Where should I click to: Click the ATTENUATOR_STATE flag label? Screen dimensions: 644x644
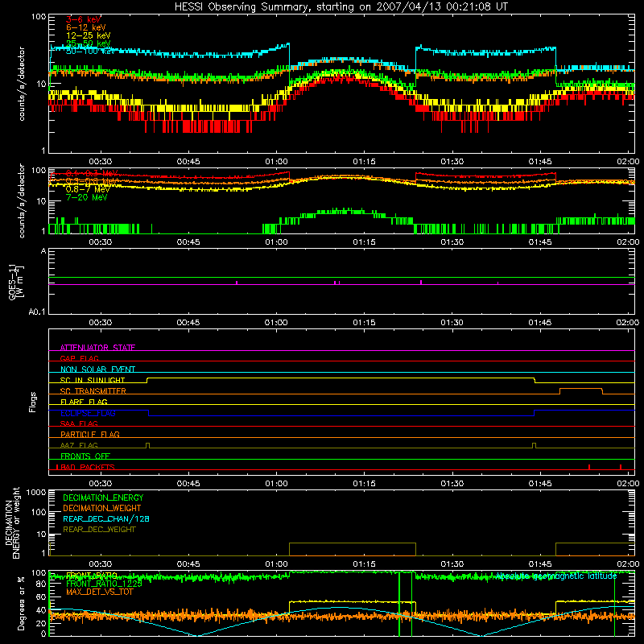tap(97, 348)
